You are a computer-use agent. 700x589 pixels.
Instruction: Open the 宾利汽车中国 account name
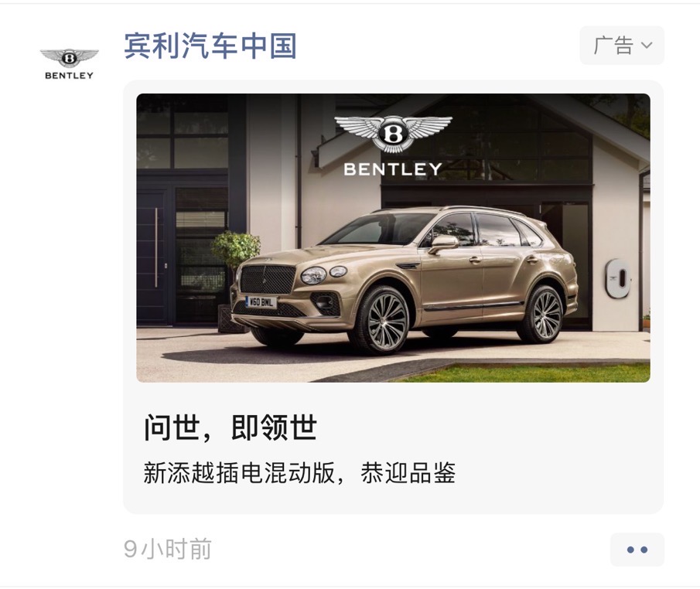[210, 46]
